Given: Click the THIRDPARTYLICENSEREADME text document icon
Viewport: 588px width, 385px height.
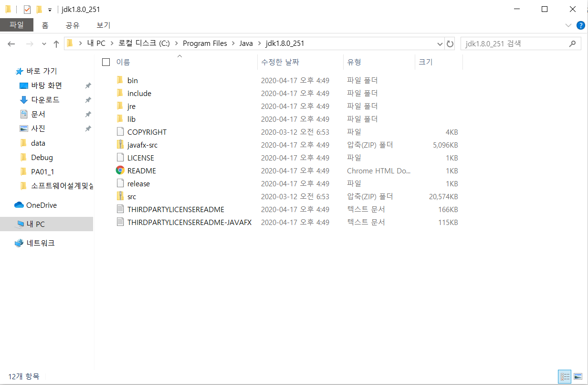Looking at the screenshot, I should pyautogui.click(x=120, y=209).
